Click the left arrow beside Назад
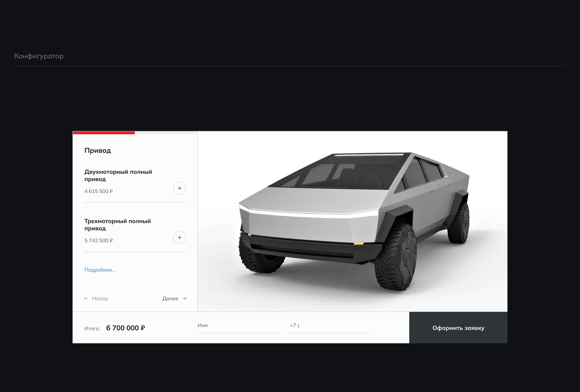 coord(86,299)
